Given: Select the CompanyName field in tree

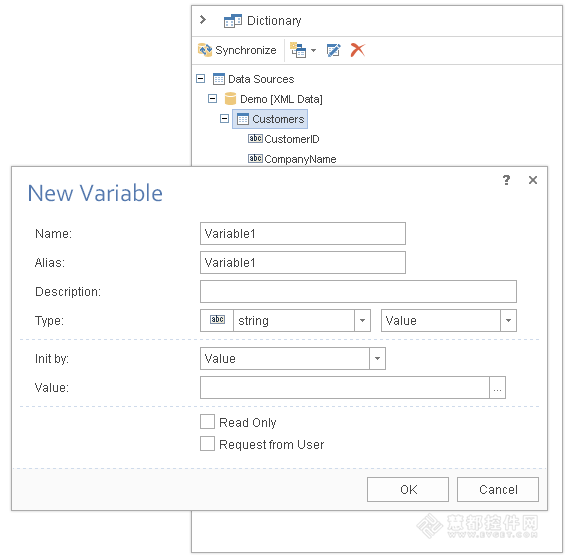Looking at the screenshot, I should pyautogui.click(x=292, y=159).
